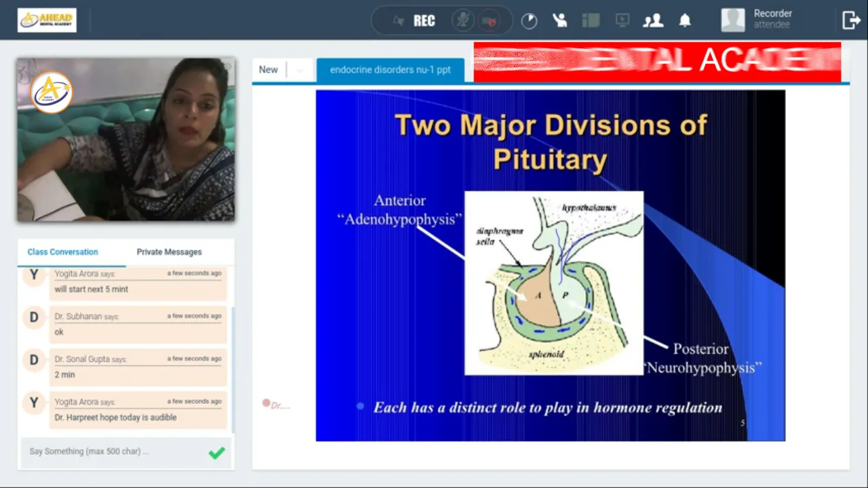Click the 'Recorder' username text
The width and height of the screenshot is (868, 488).
coord(773,14)
